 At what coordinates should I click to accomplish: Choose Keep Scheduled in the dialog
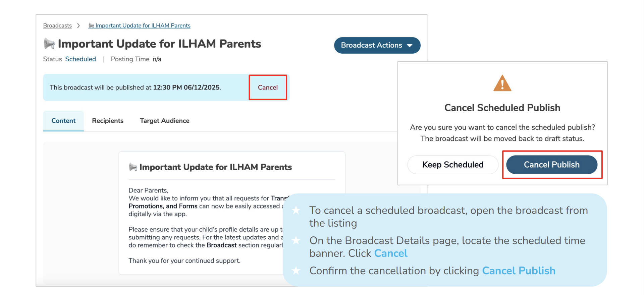453,165
